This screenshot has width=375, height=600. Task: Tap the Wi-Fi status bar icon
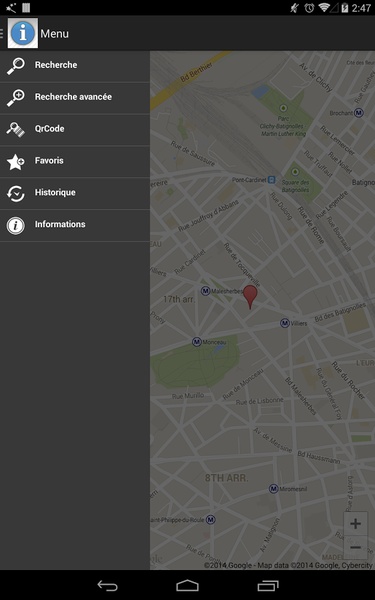[324, 8]
